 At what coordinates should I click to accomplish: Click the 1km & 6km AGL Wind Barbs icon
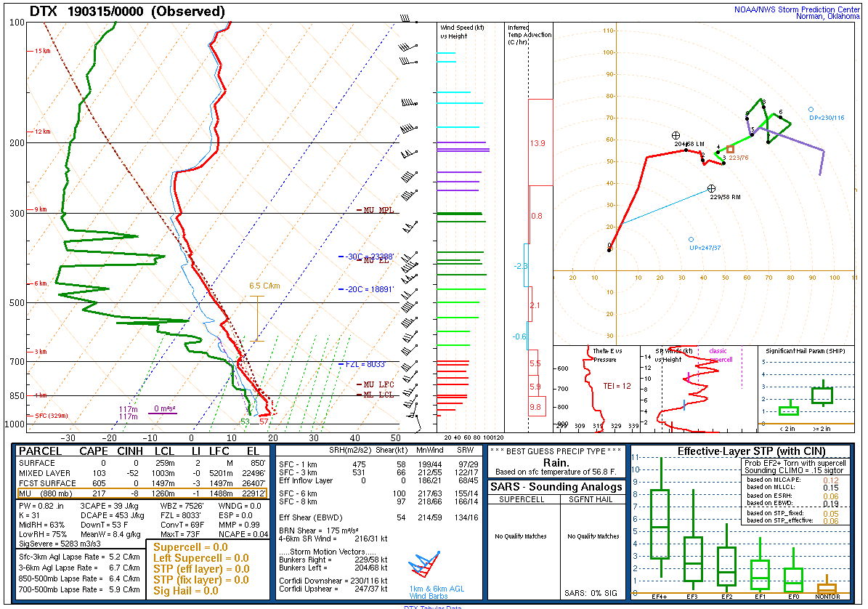425,565
